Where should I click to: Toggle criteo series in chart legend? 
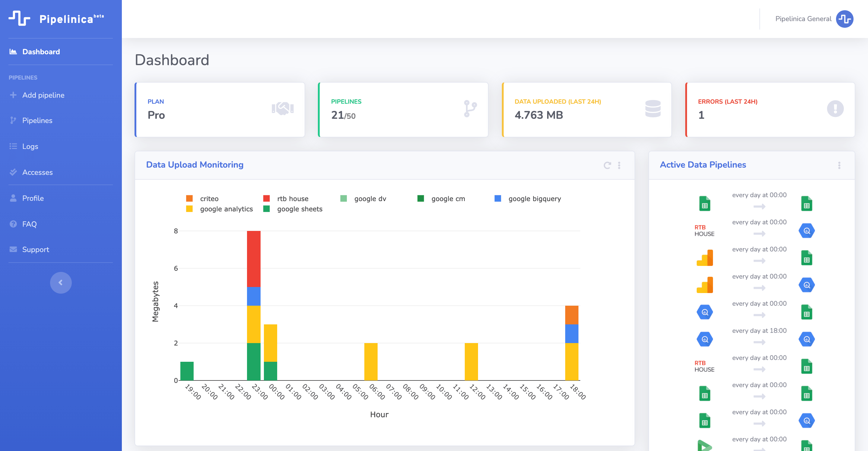[209, 199]
